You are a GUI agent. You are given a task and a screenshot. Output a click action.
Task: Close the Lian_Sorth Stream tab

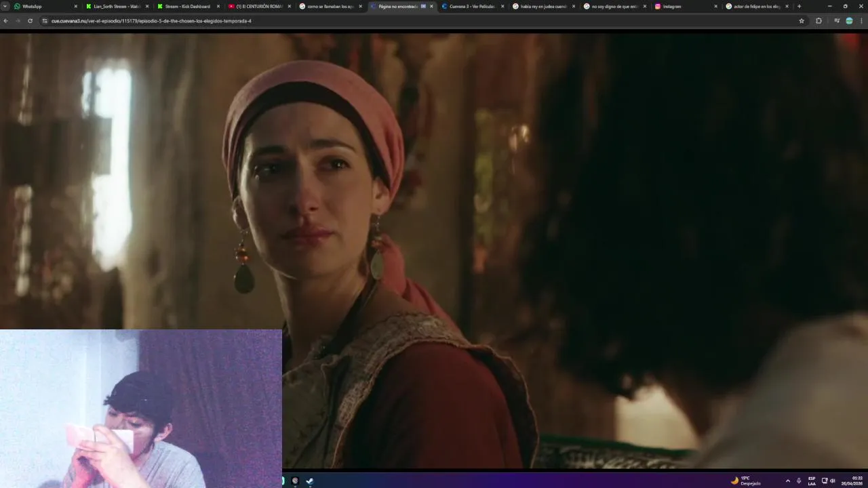pyautogui.click(x=147, y=6)
